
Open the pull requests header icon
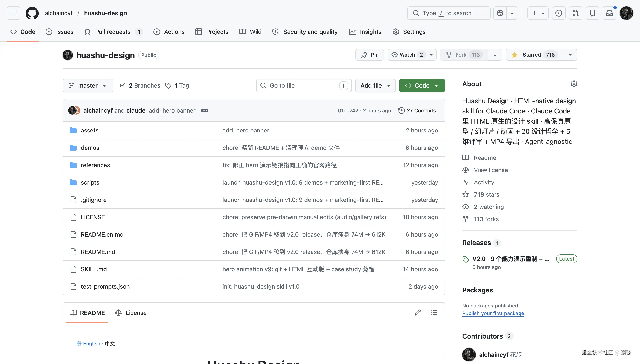(x=575, y=13)
